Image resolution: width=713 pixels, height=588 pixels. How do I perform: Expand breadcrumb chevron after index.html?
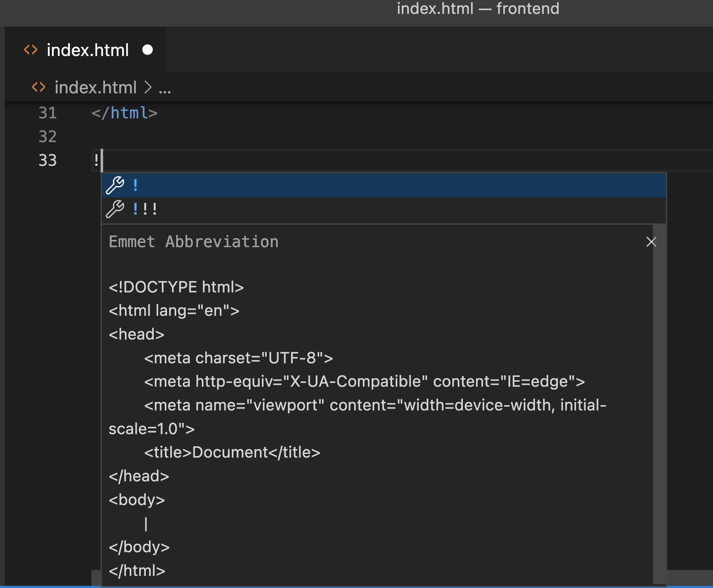coord(148,87)
